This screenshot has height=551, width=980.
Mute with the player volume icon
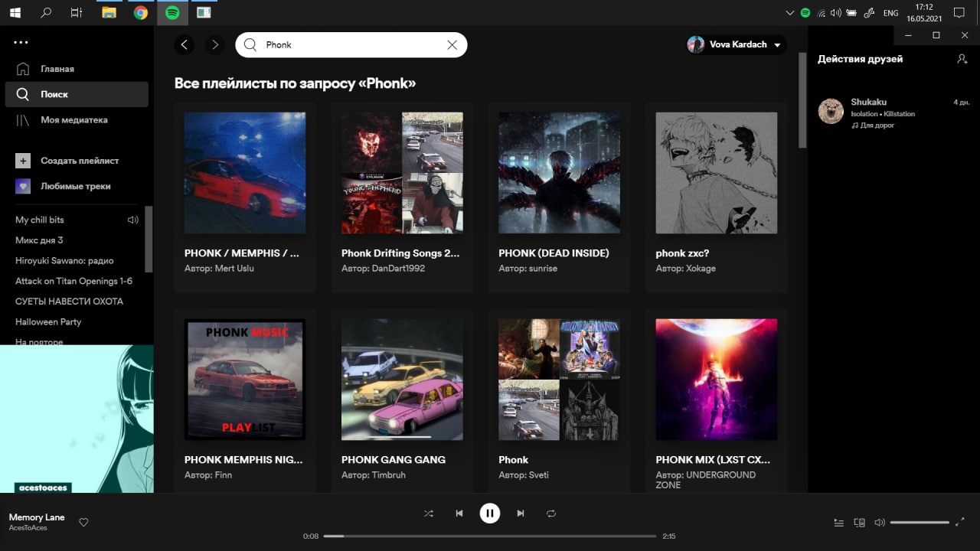click(x=880, y=523)
